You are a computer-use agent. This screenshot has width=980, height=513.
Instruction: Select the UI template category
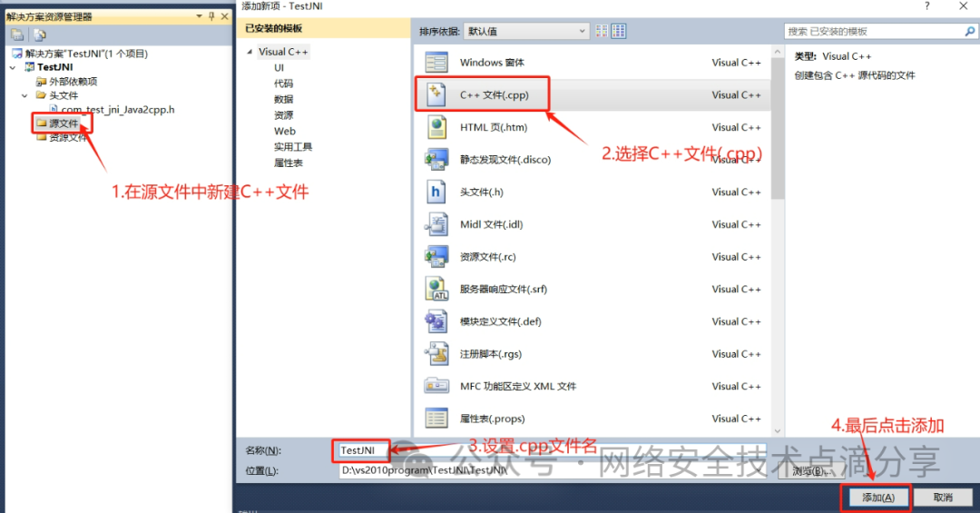point(279,67)
